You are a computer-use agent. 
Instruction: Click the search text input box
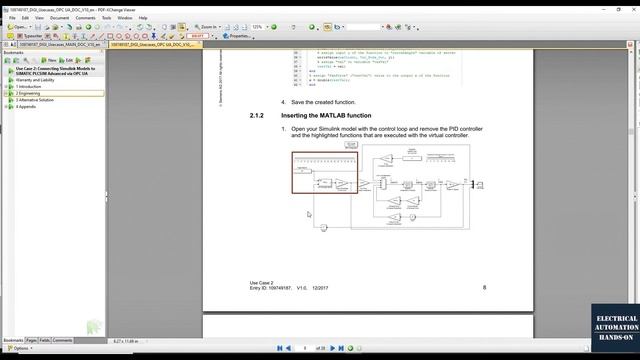click(363, 27)
